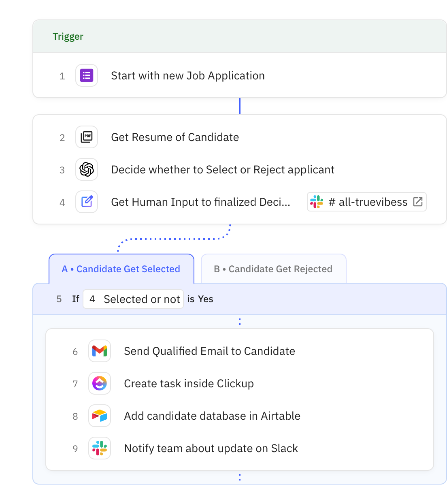This screenshot has width=447, height=504.
Task: Click the OpenAI icon on step 3
Action: coord(86,169)
